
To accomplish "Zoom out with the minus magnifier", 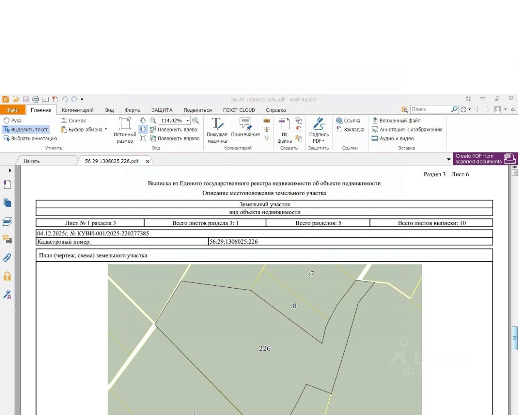I will point(153,121).
